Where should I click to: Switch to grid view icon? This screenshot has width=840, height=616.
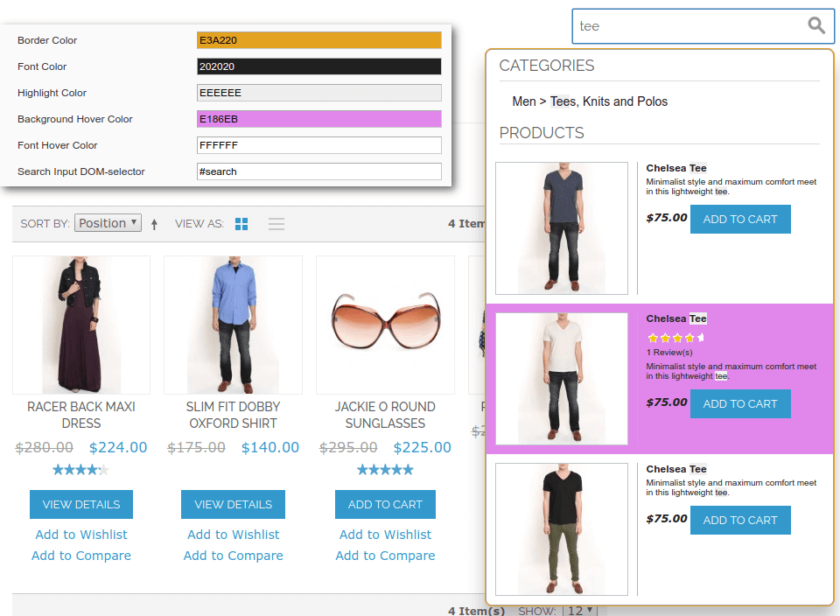coord(241,224)
